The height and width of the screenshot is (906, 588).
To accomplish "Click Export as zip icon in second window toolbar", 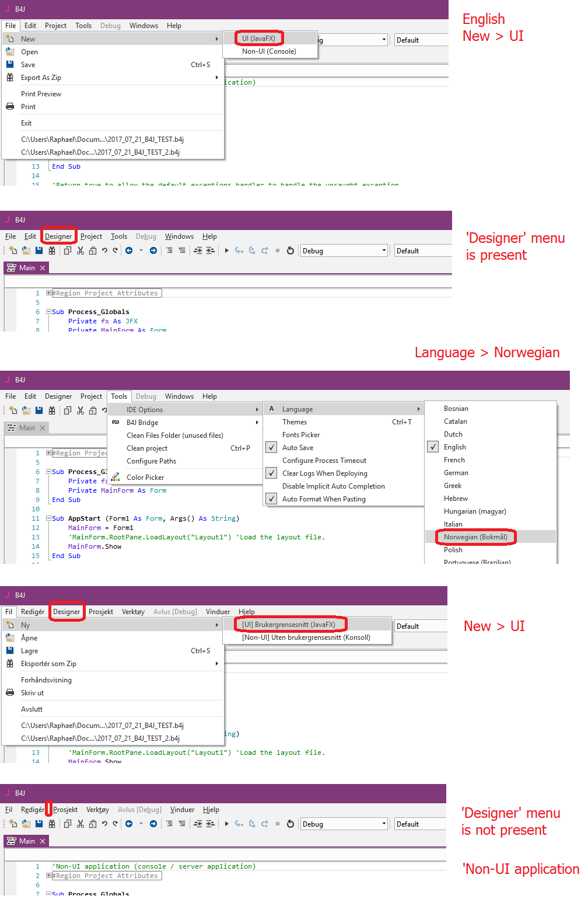I will 52,250.
